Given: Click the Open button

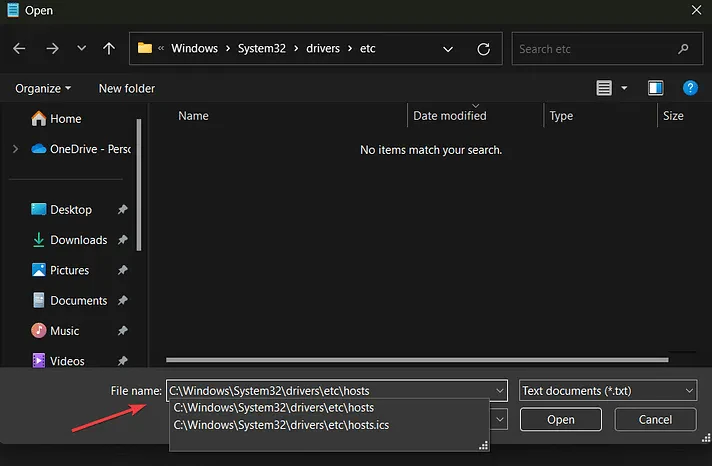Looking at the screenshot, I should (x=560, y=419).
